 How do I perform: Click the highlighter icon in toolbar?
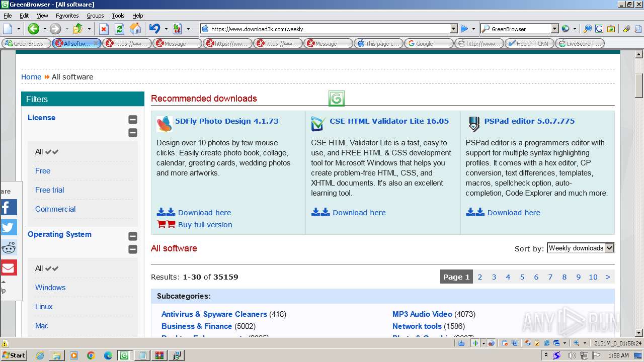tap(626, 29)
